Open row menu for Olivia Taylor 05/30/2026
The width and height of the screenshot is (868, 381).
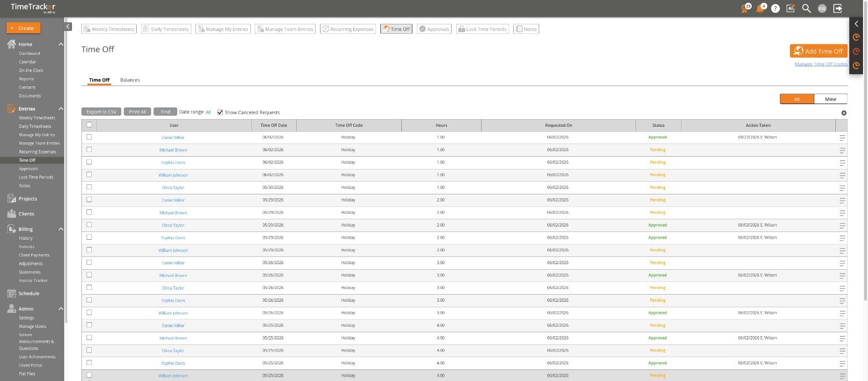(x=843, y=188)
